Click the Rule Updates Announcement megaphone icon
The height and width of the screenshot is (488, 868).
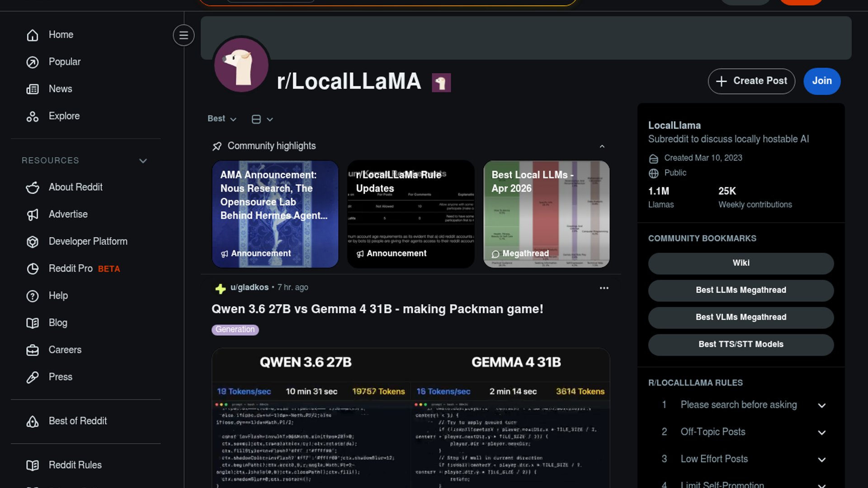[360, 254]
